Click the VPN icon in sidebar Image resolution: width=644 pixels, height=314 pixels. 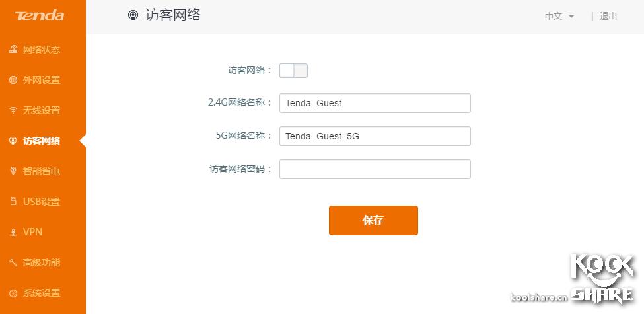coord(13,232)
